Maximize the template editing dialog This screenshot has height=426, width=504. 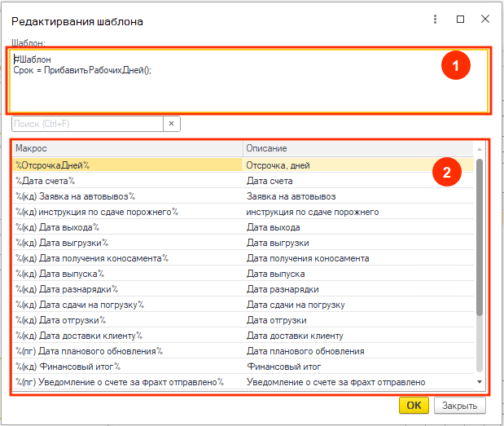tap(460, 20)
